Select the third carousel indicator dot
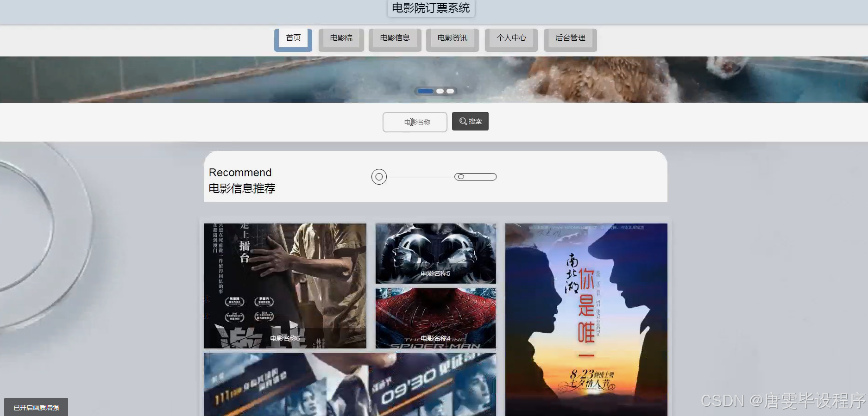This screenshot has width=868, height=416. click(450, 91)
